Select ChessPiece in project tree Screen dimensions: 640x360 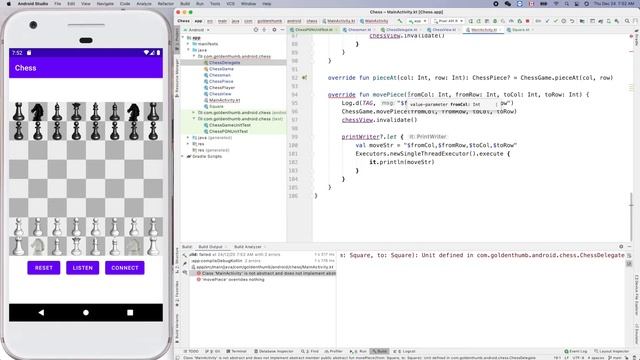[x=221, y=81]
